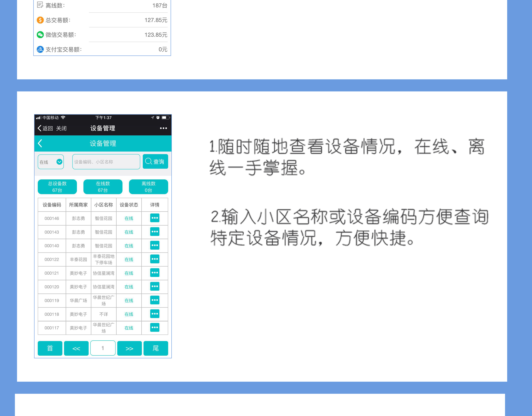Click the 离线数 document icon

(40, 5)
